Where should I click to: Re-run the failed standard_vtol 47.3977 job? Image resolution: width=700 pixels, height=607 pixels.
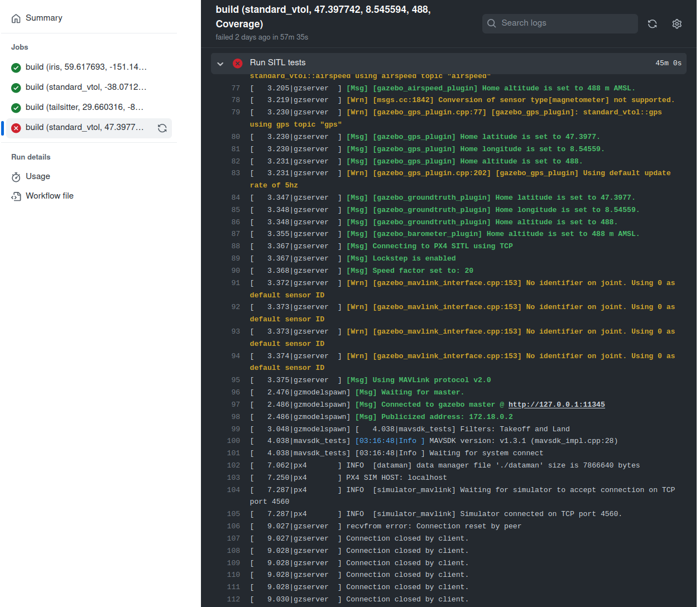162,128
